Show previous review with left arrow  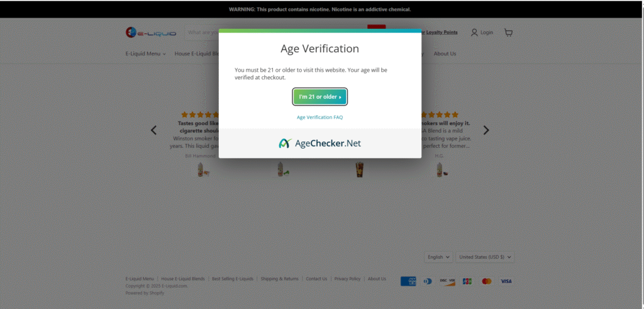pos(153,130)
